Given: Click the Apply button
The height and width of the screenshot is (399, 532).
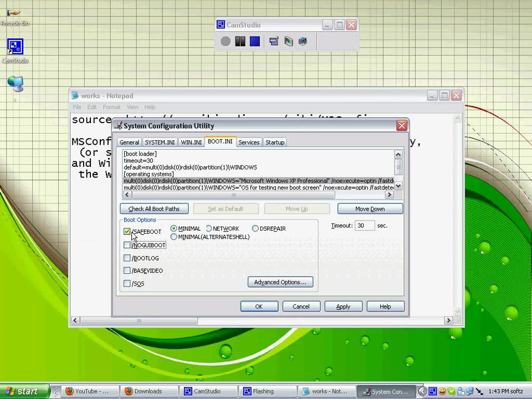Looking at the screenshot, I should [343, 306].
